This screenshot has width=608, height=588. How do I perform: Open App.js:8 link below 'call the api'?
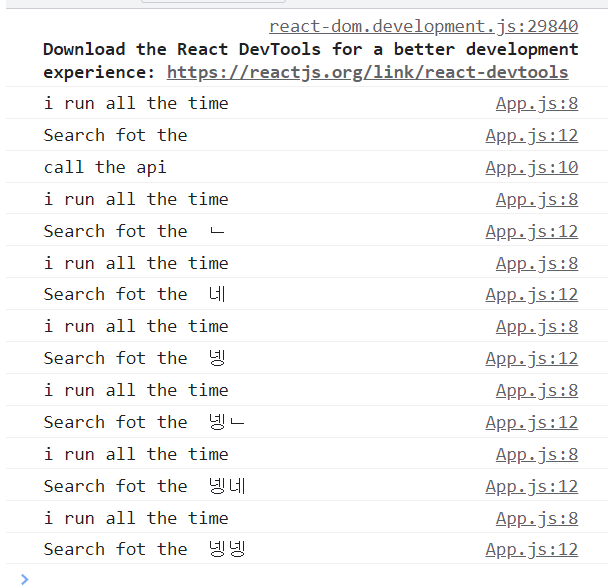point(537,199)
